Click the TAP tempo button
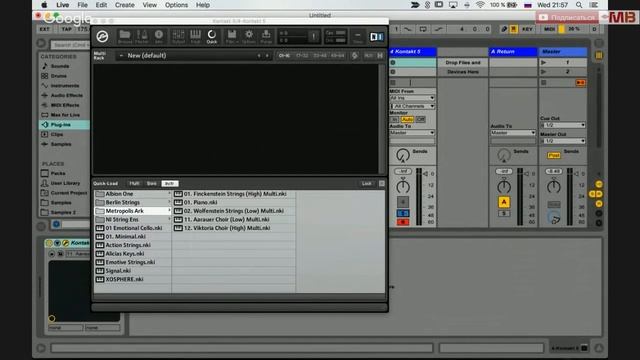This screenshot has height=360, width=640. pos(67,29)
